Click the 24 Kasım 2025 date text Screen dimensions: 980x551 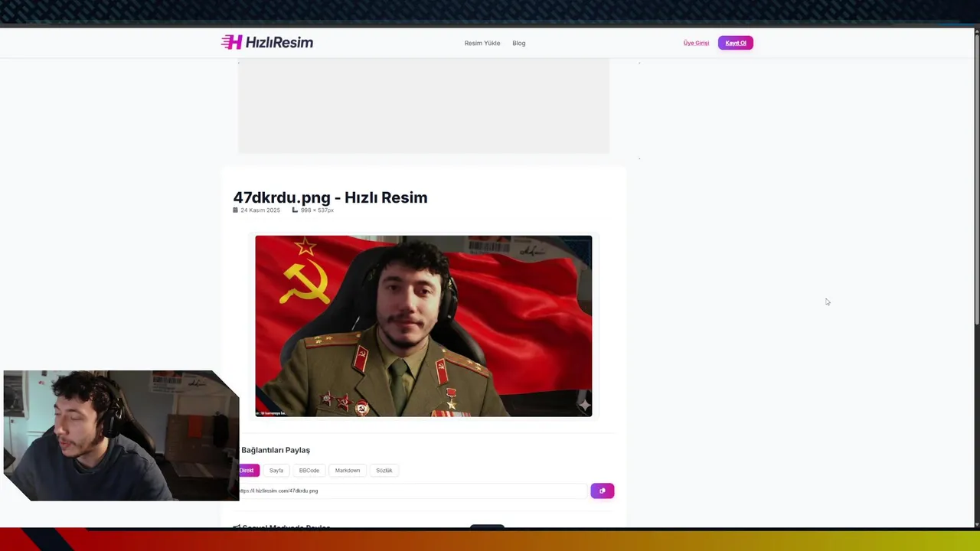point(260,210)
